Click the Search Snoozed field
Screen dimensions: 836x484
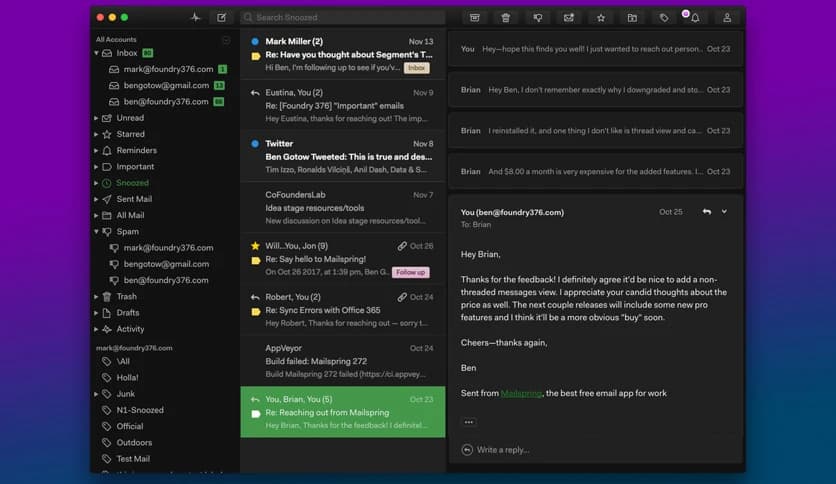[342, 18]
